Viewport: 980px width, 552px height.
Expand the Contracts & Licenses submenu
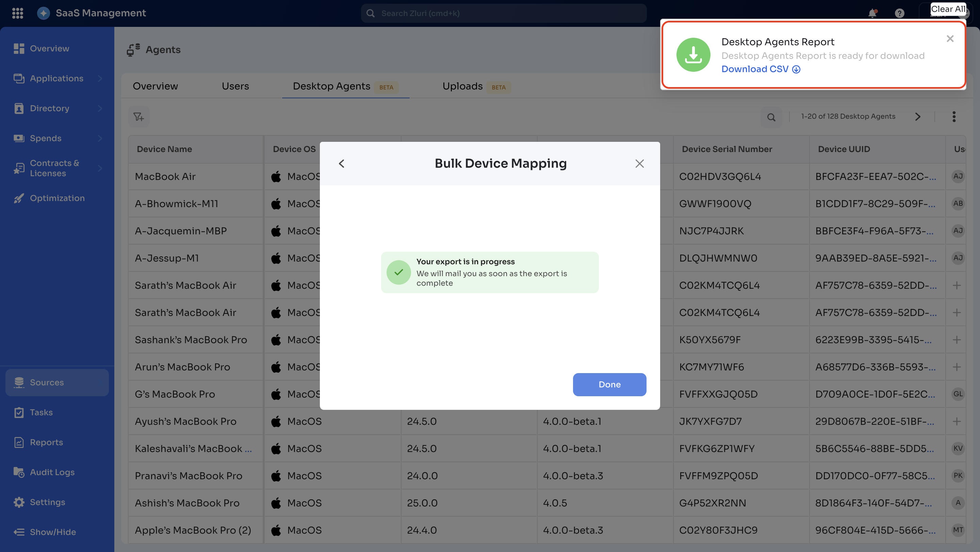click(x=100, y=168)
